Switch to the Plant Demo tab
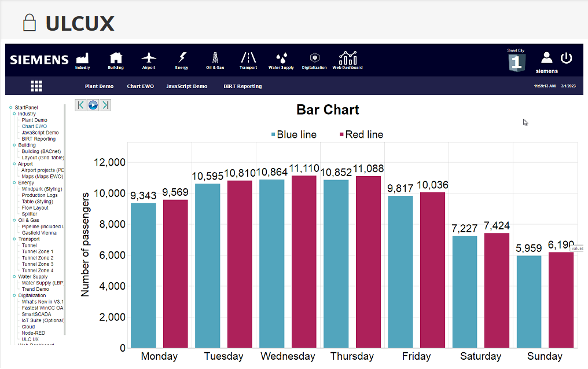588x369 pixels. 99,86
